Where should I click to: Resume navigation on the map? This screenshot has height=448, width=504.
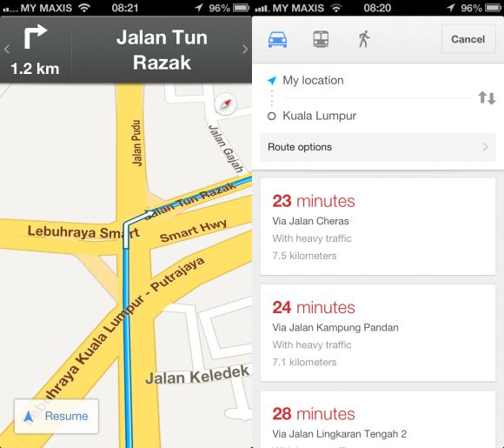56,416
